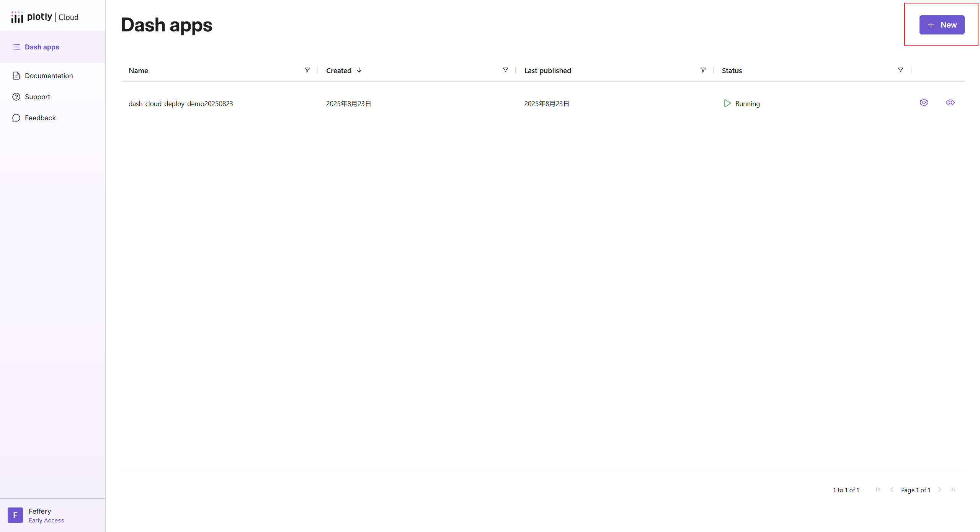
Task: Open the dash-cloud-deploy-demo20250823 app row
Action: click(x=181, y=104)
